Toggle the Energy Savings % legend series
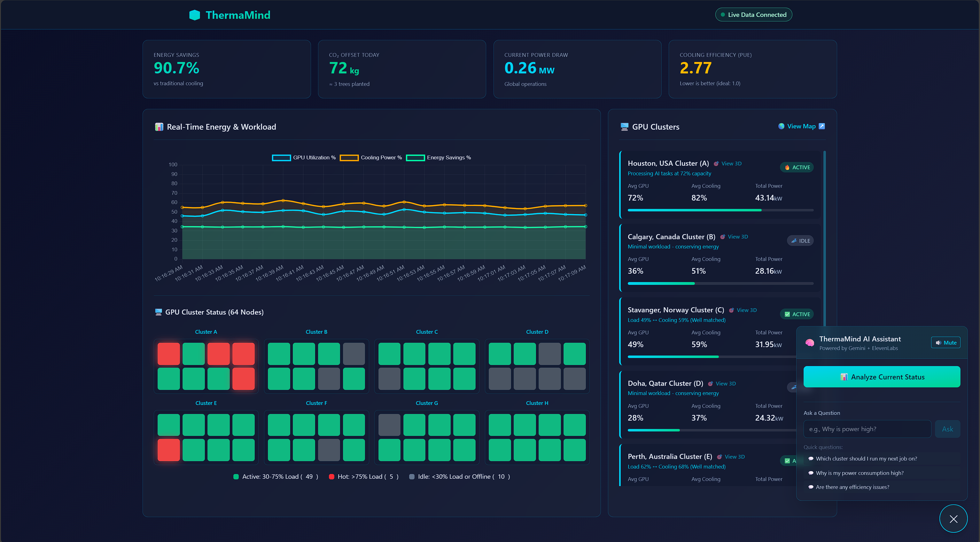980x542 pixels. coord(438,157)
